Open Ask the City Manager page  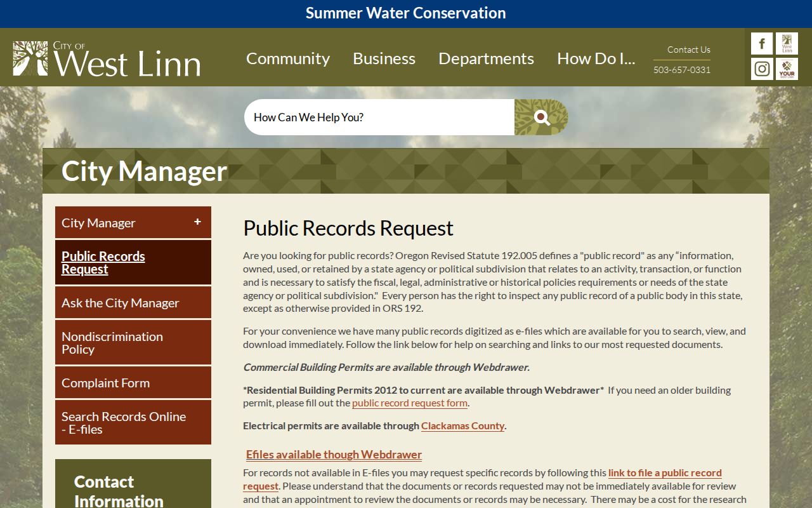(133, 303)
